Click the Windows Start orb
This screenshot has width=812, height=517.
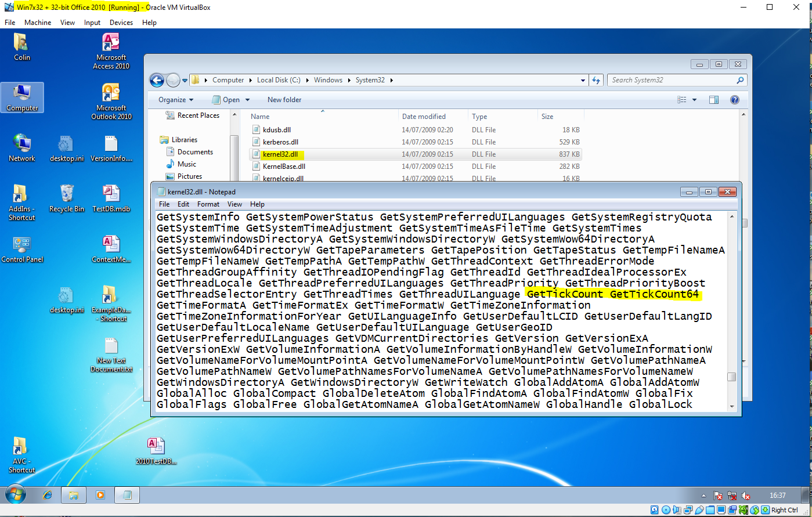point(16,495)
